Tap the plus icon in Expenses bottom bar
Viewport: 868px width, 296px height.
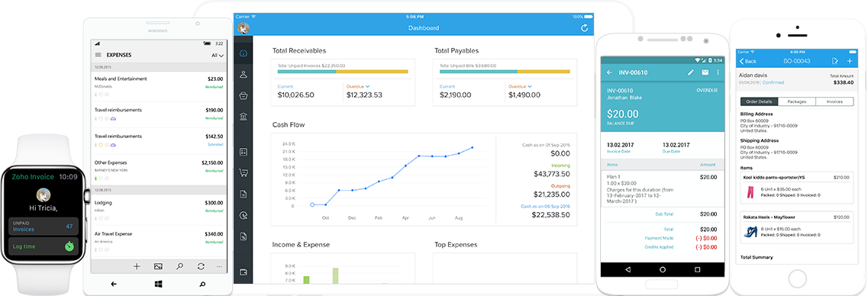(x=137, y=266)
